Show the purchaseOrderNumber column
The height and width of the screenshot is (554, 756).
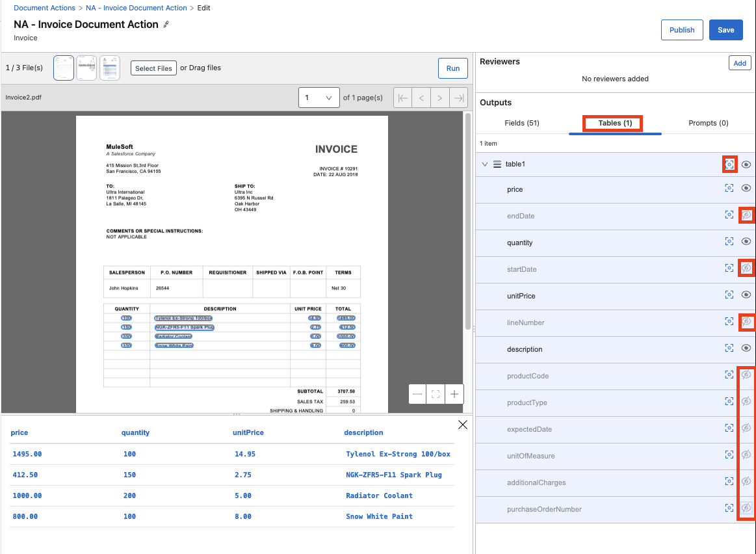[746, 508]
